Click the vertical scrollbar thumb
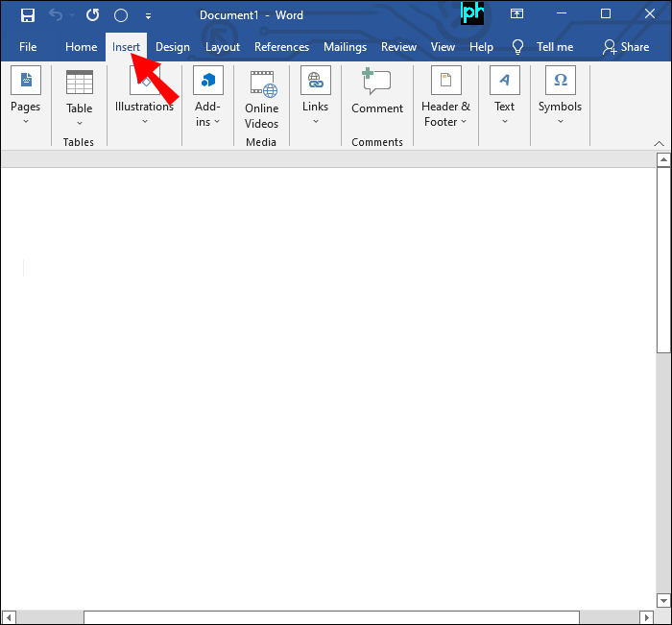672x625 pixels. (x=663, y=260)
